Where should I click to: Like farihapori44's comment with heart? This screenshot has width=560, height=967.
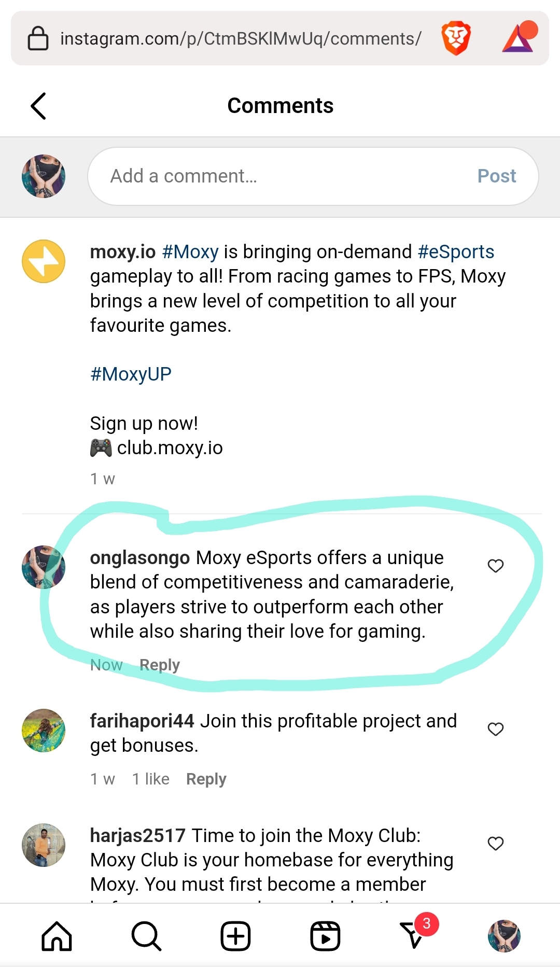click(496, 729)
